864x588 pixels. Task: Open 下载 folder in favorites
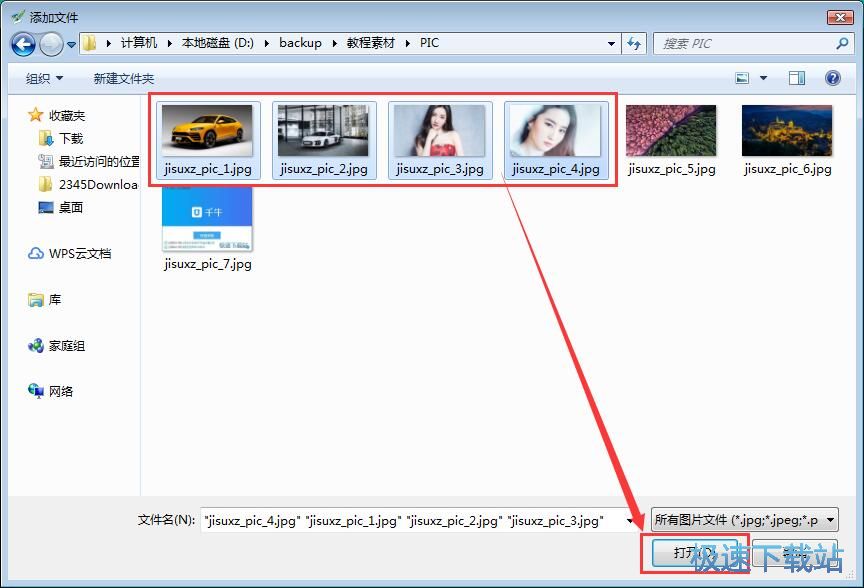tap(71, 138)
